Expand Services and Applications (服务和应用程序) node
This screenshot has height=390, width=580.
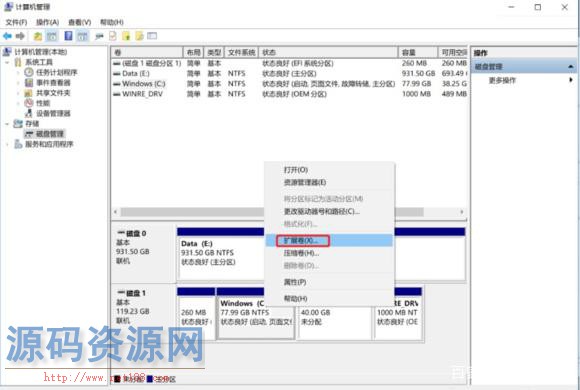[7, 144]
